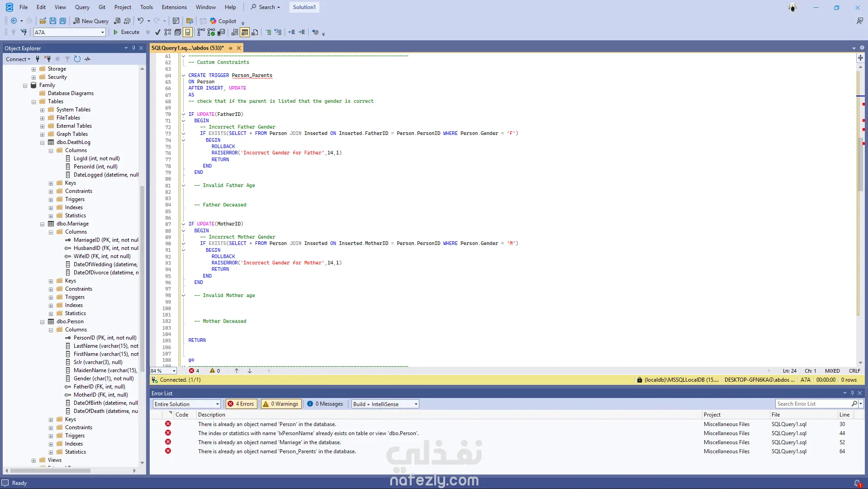Open the 84 % zoom dropdown

point(174,371)
